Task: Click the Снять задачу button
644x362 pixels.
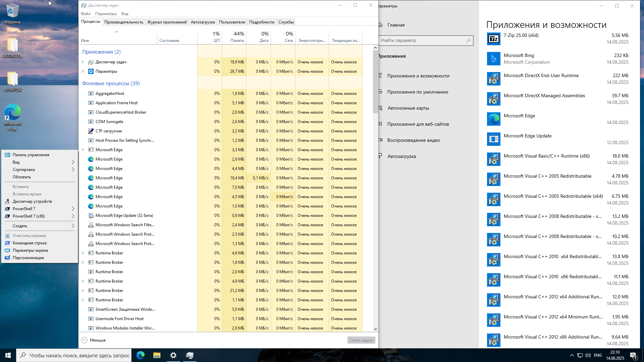Action: 361,340
